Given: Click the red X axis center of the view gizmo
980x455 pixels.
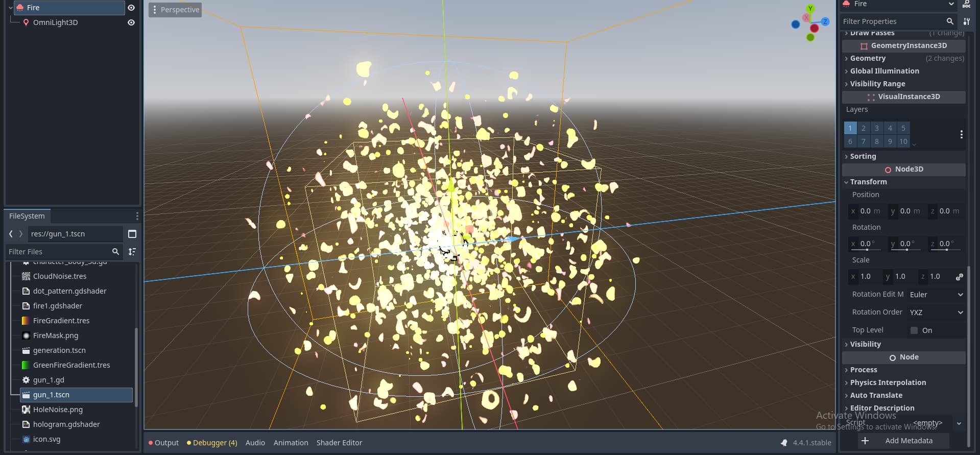Looking at the screenshot, I should pos(814,28).
